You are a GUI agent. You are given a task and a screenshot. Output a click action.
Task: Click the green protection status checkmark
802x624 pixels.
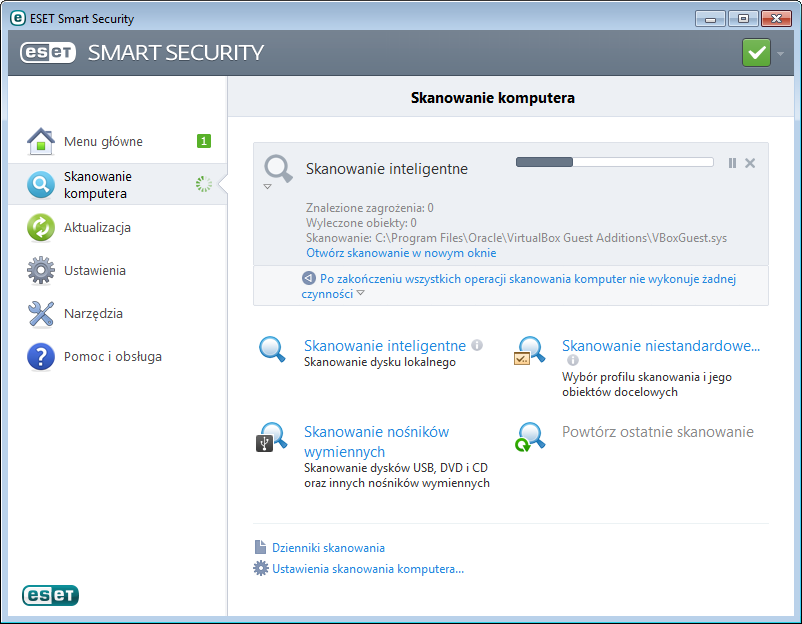point(756,53)
